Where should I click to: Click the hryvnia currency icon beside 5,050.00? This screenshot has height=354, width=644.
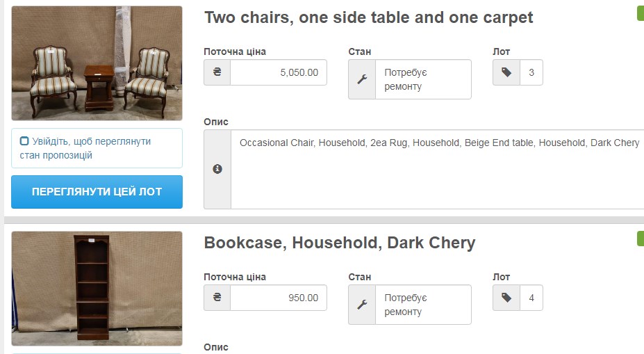(x=217, y=72)
